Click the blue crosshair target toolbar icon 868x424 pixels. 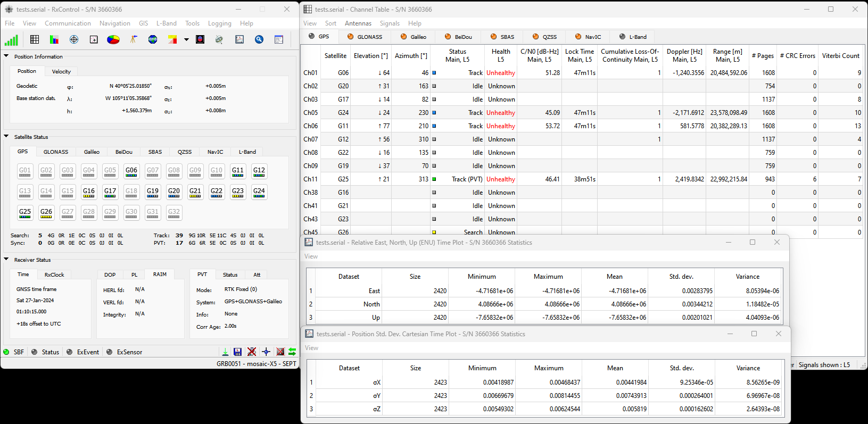pyautogui.click(x=74, y=39)
